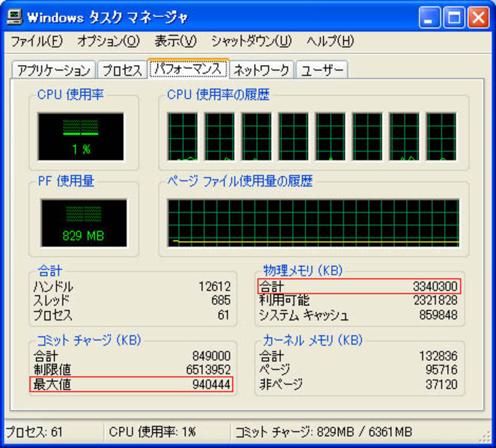Click the status bar CPU 使用率: 1% entry
Image resolution: width=496 pixels, height=448 pixels.
point(153,432)
